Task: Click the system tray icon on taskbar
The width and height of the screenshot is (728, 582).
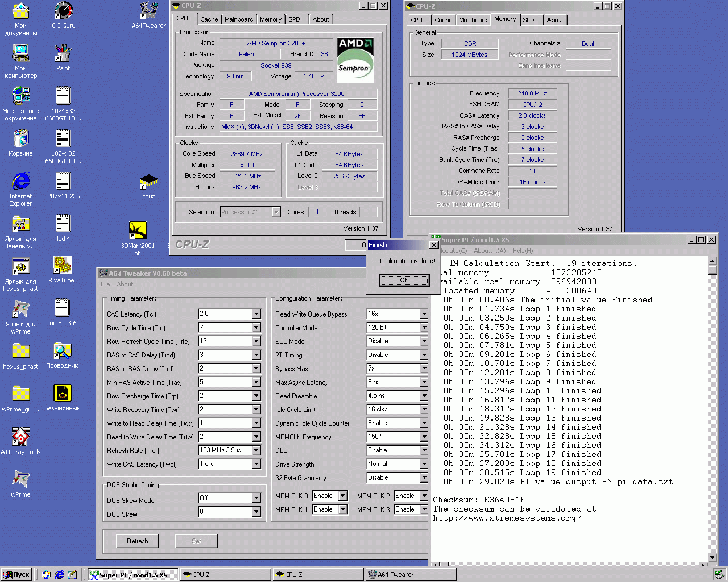Action: click(719, 575)
